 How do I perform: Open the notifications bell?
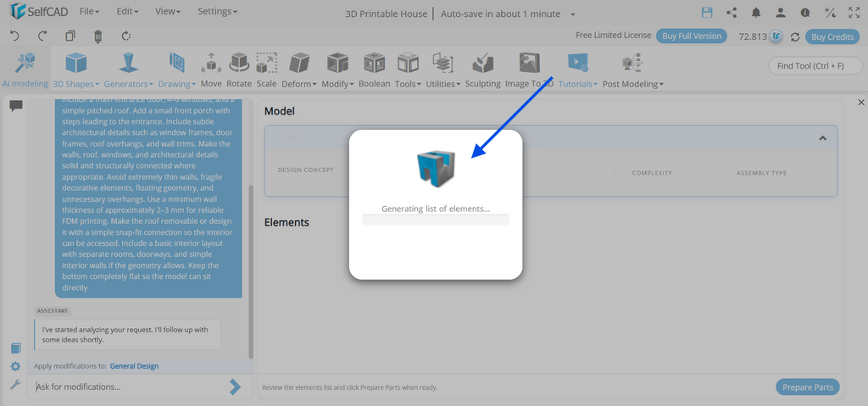tap(755, 13)
